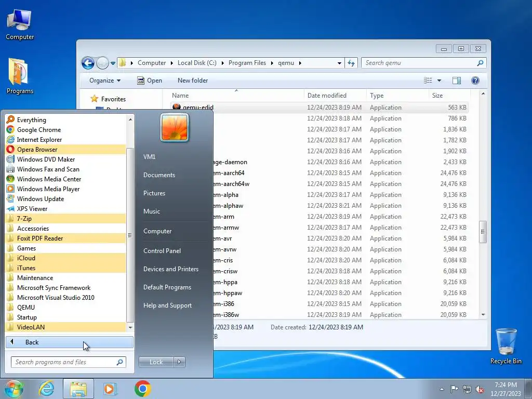The width and height of the screenshot is (532, 399).
Task: Click the Favorites star in navigation pane
Action: [x=94, y=99]
